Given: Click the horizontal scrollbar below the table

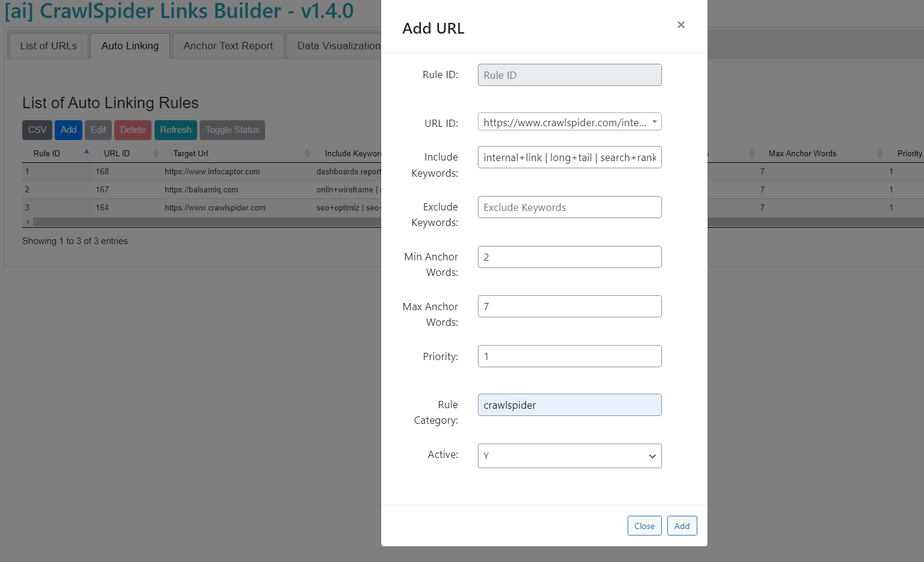Looking at the screenshot, I should [x=180, y=222].
